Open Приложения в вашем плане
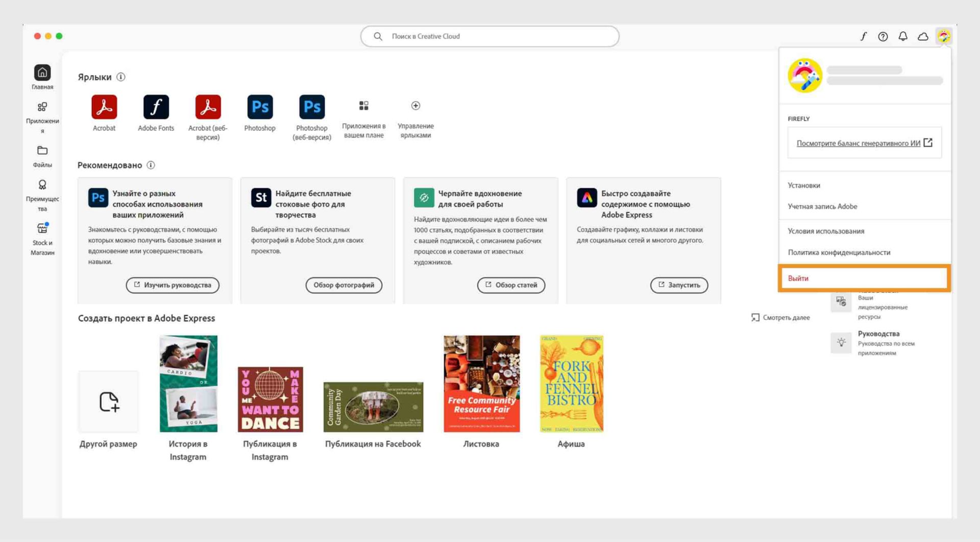This screenshot has height=542, width=980. [x=364, y=106]
